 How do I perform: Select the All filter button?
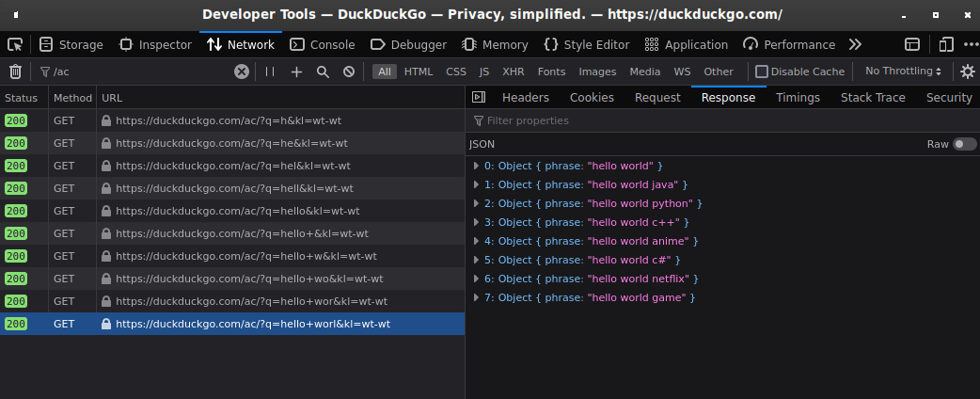click(x=385, y=72)
